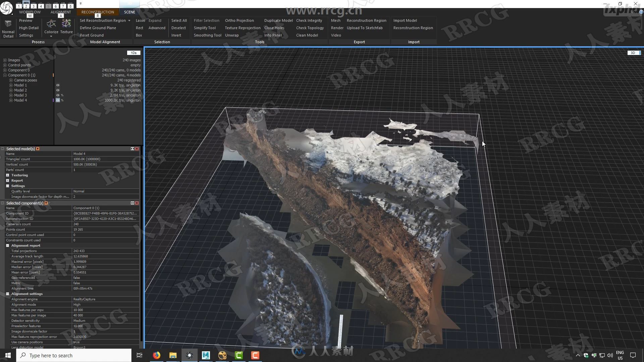This screenshot has width=644, height=362.
Task: Click the Texture tool icon
Action: 66,23
